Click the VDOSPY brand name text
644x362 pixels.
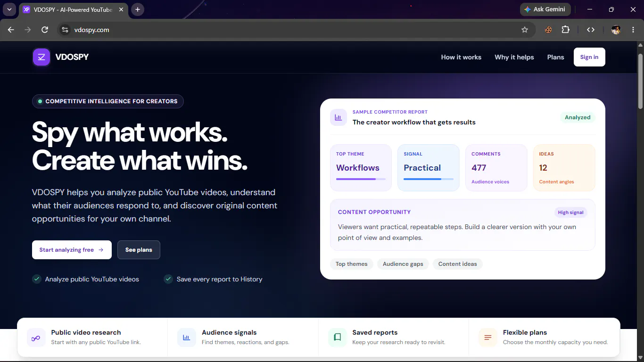[x=72, y=57]
